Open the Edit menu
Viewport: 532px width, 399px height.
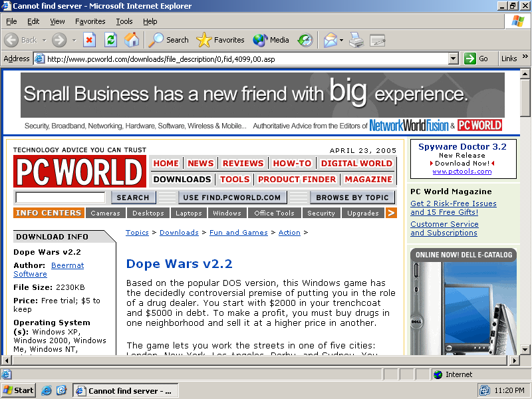click(x=33, y=21)
